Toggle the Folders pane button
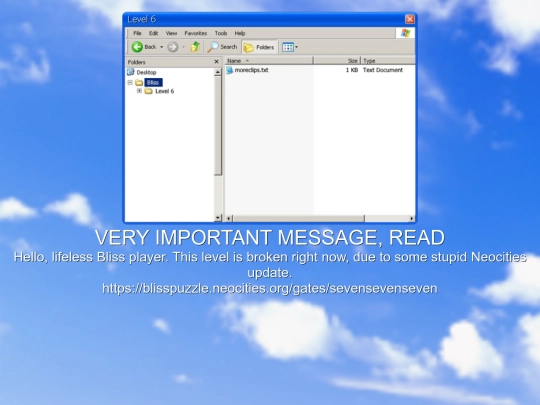The width and height of the screenshot is (540, 405). coord(259,47)
